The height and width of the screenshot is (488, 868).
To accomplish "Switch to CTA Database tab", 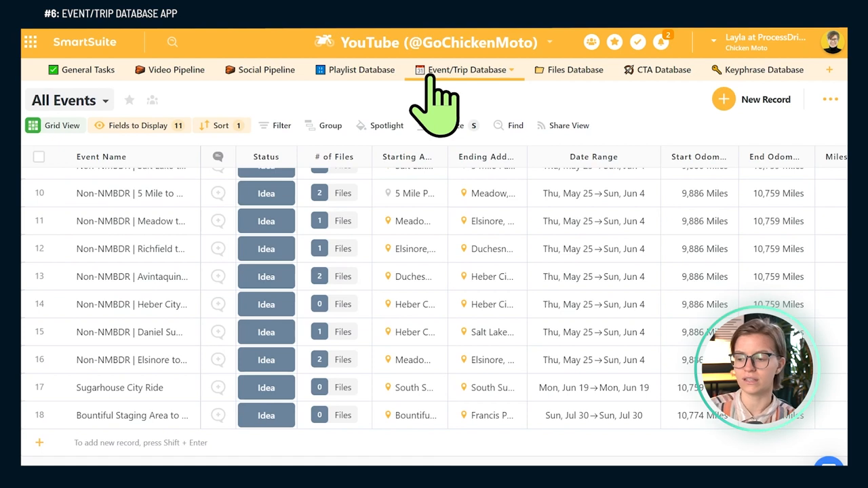I will [x=657, y=70].
